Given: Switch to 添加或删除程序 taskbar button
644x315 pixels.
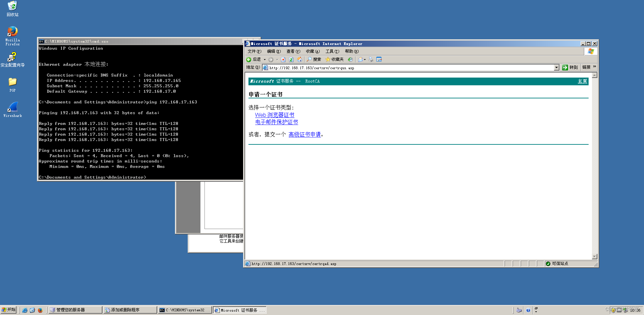Looking at the screenshot, I should click(130, 310).
